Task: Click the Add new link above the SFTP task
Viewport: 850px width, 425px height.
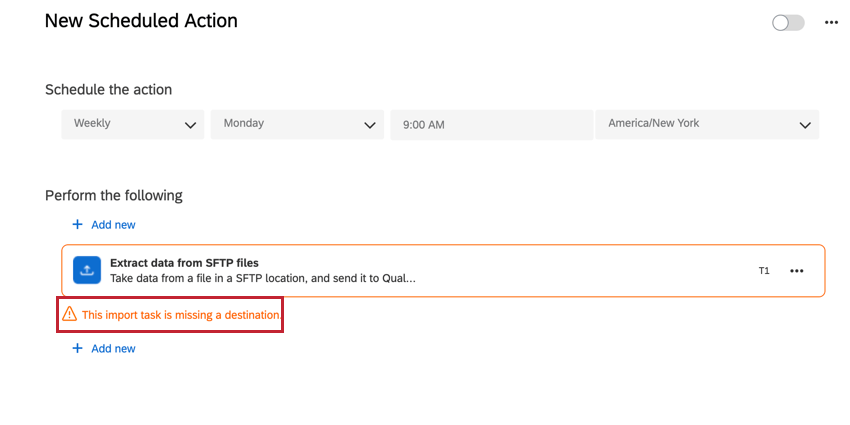Action: coord(113,225)
